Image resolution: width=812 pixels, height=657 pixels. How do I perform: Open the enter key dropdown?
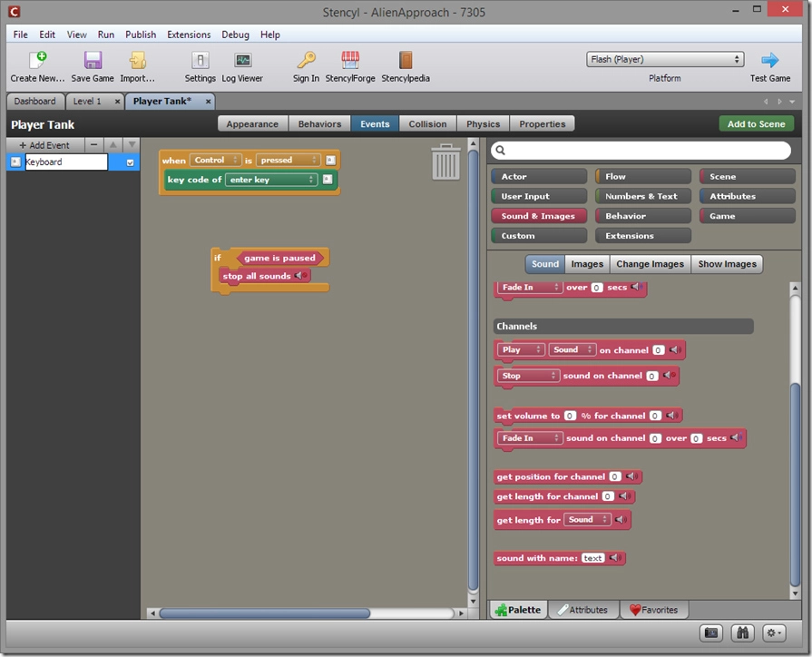point(271,180)
